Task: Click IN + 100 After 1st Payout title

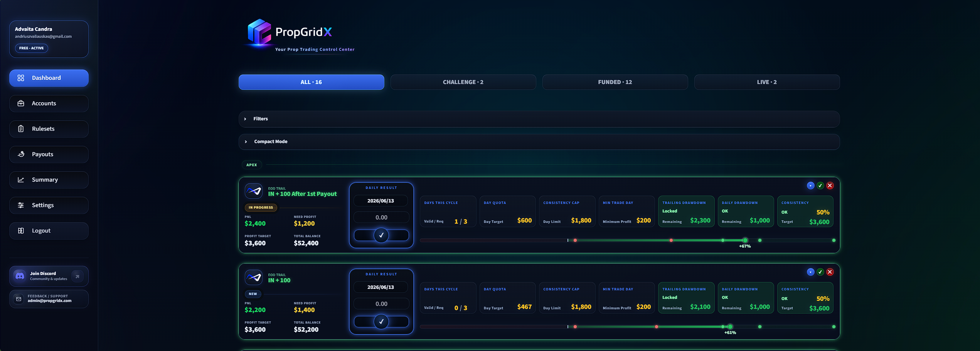Action: coord(302,194)
